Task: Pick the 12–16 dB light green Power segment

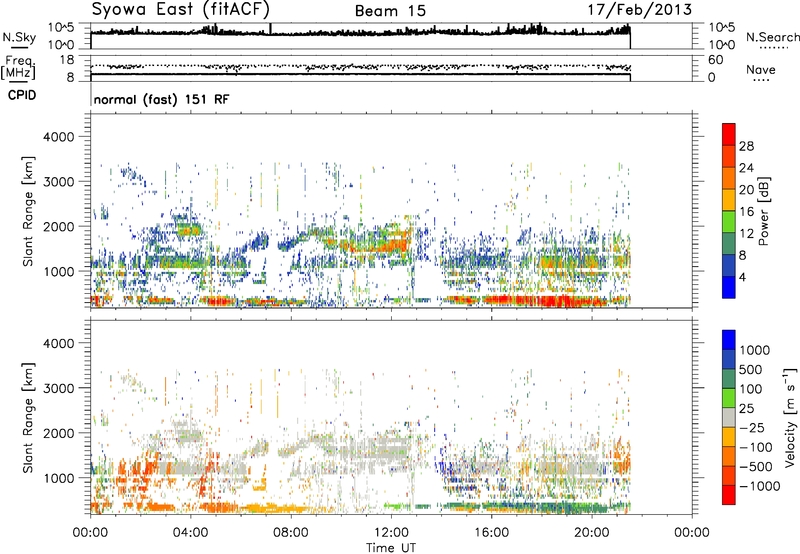Action: [729, 222]
